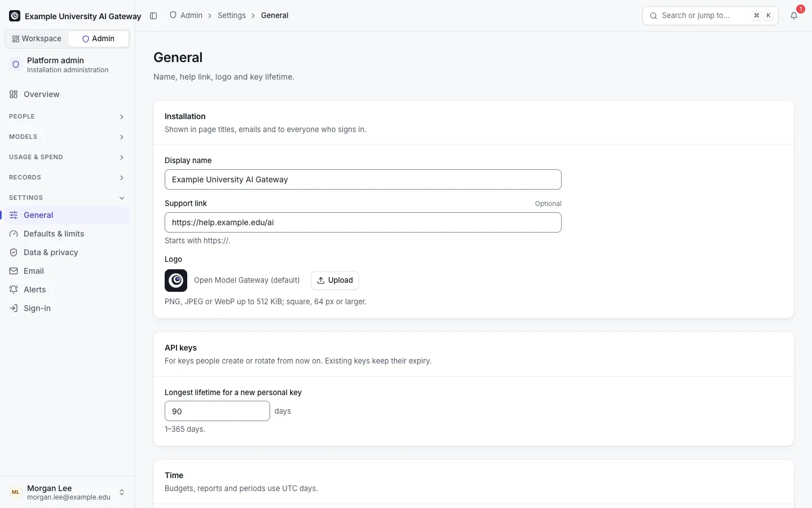Click the longest key lifetime days field
The image size is (812, 508).
[x=217, y=411]
